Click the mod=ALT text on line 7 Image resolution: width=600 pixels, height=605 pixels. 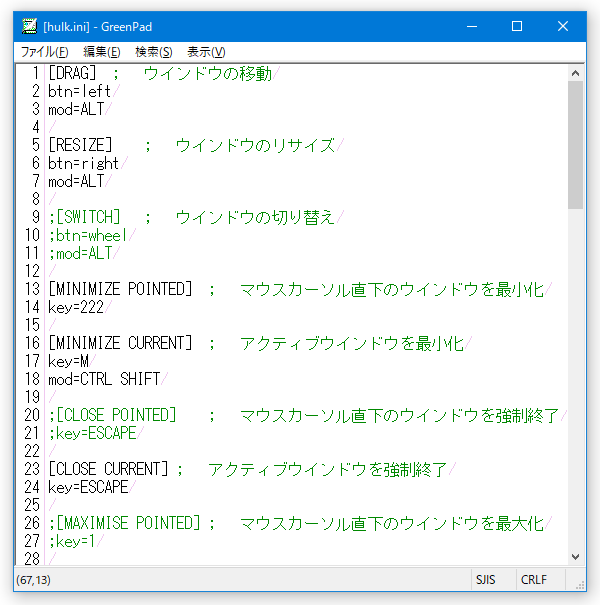(76, 181)
